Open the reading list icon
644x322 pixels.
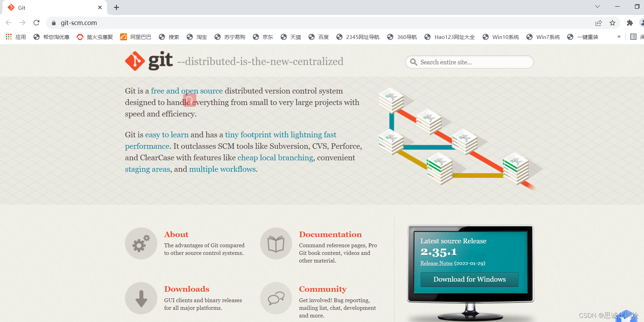coord(633,37)
